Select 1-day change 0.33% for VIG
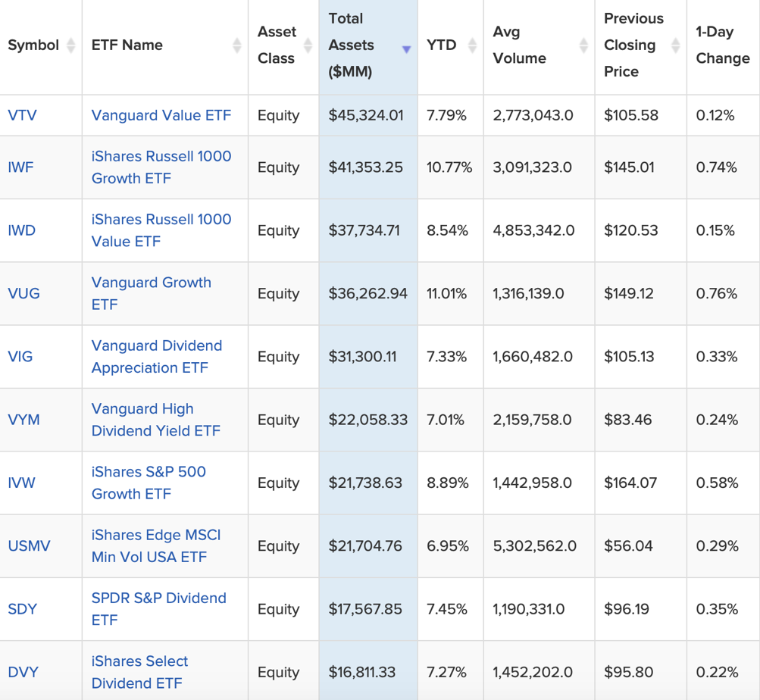Viewport: 760px width, 700px height. click(x=717, y=356)
